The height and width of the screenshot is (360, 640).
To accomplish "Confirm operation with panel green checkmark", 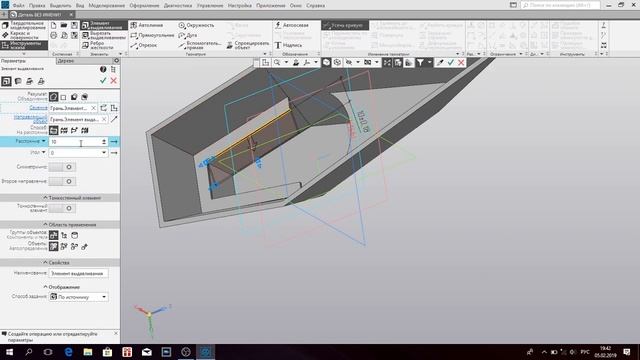I will click(x=103, y=81).
